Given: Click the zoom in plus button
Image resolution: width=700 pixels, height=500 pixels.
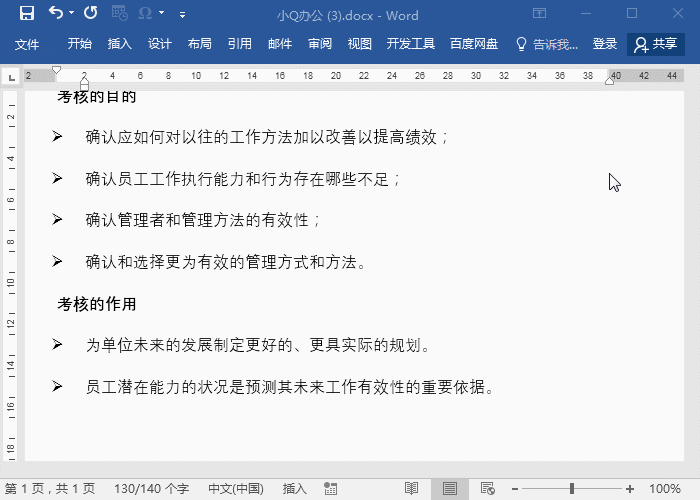Looking at the screenshot, I should tap(630, 489).
